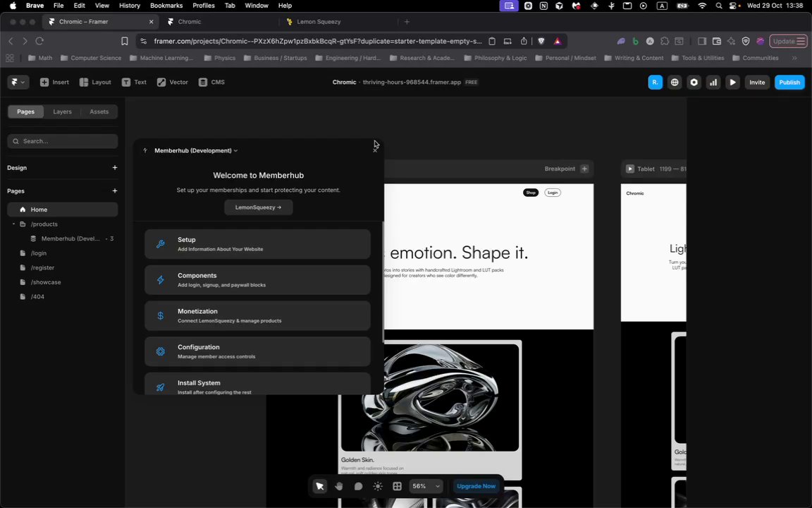The image size is (812, 508).
Task: Click the circular record-style toolbar icon
Action: [694, 82]
